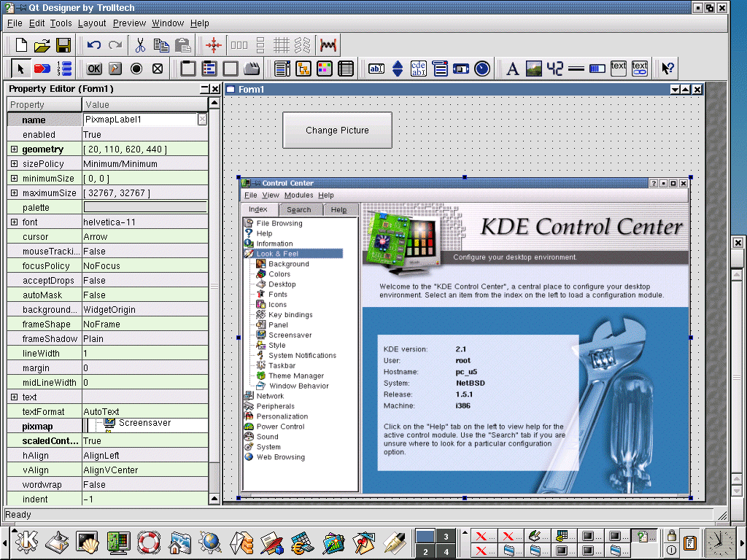Viewport: 747px width, 560px height.
Task: Open the Help menu in Qt Designer
Action: [200, 23]
